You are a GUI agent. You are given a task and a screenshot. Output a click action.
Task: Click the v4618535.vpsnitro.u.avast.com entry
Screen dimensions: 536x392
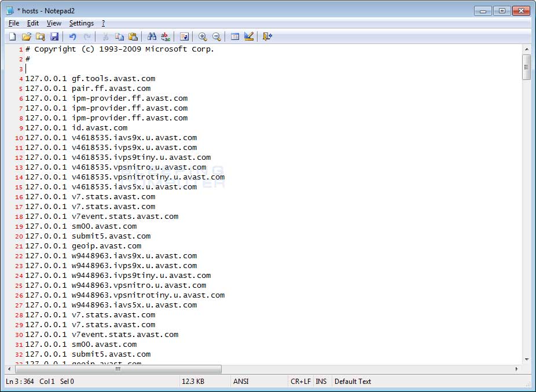[x=139, y=167]
